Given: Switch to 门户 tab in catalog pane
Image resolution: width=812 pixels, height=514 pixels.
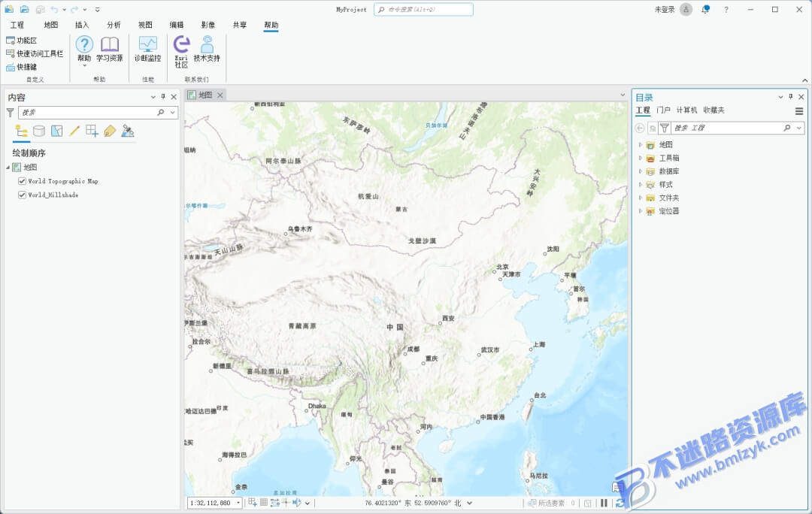Looking at the screenshot, I should [663, 110].
